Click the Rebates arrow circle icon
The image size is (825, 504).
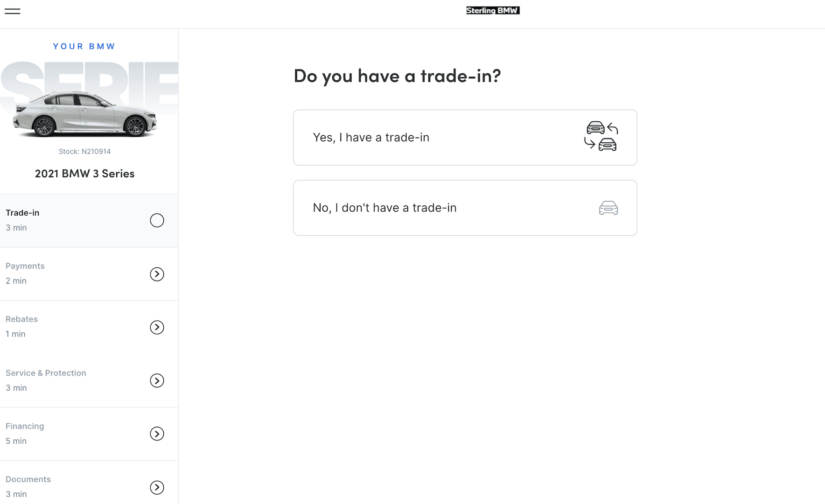157,327
